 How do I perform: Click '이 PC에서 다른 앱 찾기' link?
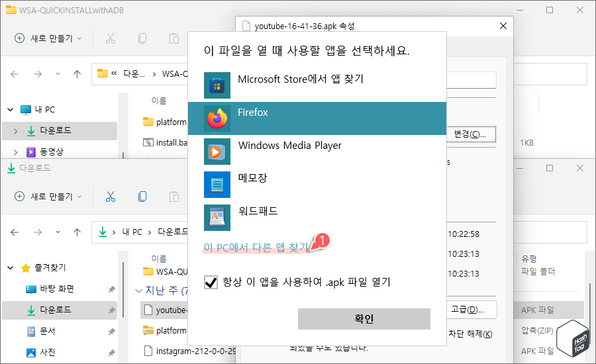coord(256,248)
